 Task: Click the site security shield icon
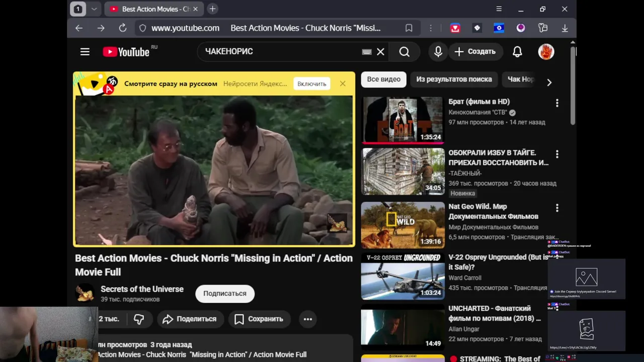142,28
